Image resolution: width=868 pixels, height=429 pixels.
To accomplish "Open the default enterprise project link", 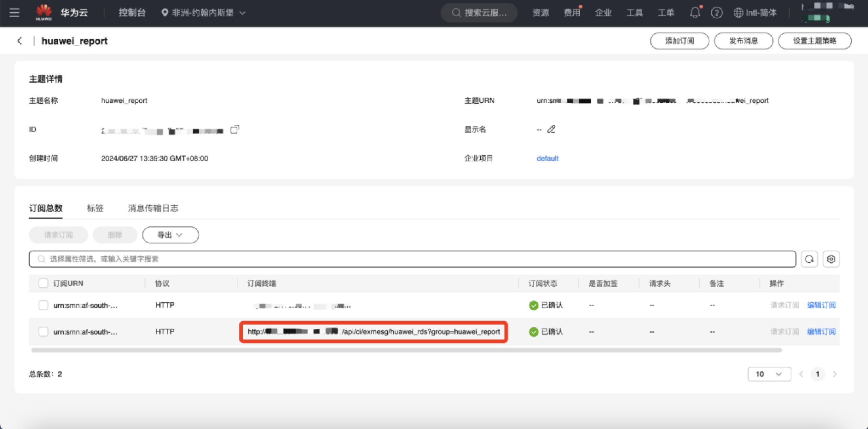I will tap(547, 158).
